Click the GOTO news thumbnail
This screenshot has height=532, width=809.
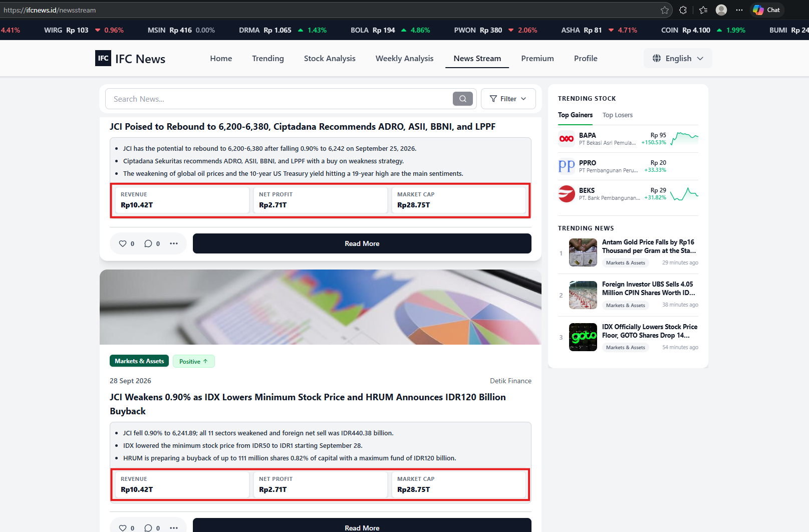coord(583,337)
